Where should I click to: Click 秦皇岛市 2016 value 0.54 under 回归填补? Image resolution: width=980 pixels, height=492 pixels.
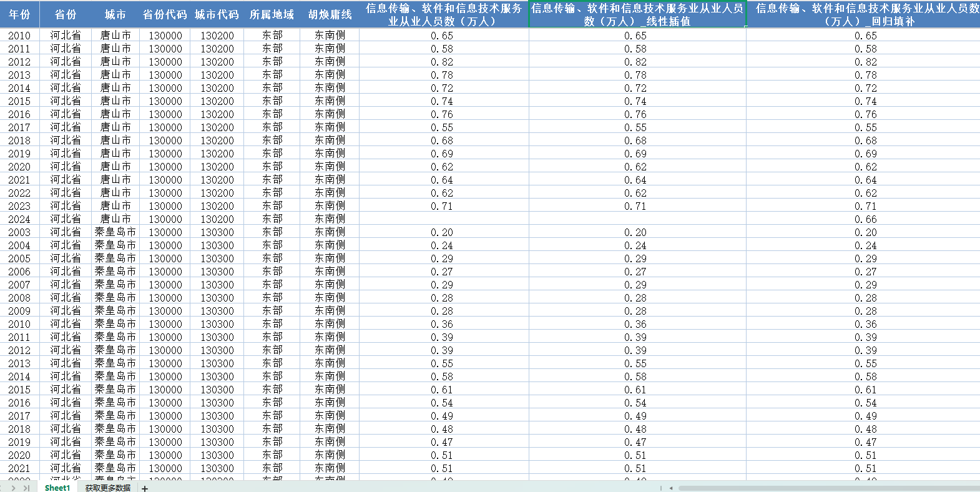[866, 403]
